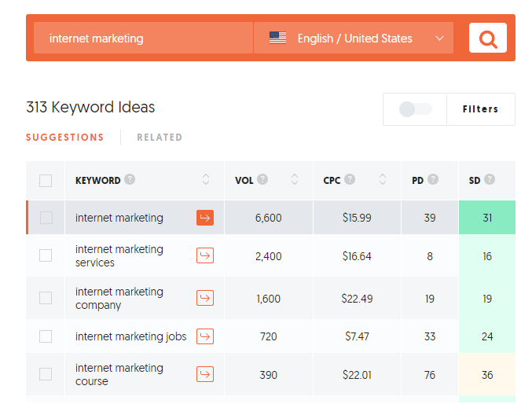This screenshot has width=532, height=415.
Task: Click the orange search magnifier button
Action: pos(487,38)
